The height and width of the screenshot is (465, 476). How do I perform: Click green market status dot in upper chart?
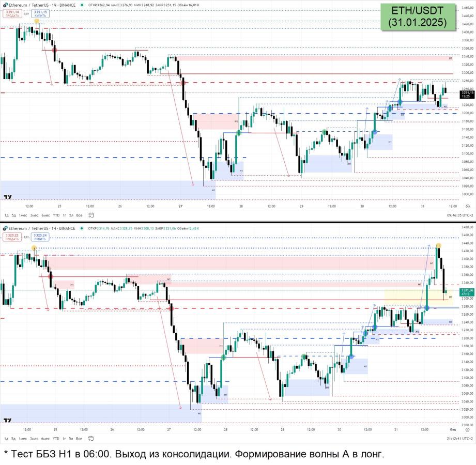pyautogui.click(x=82, y=5)
